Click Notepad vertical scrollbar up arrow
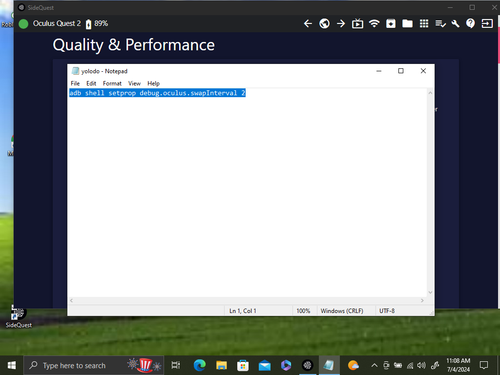500x375 pixels. coord(430,93)
